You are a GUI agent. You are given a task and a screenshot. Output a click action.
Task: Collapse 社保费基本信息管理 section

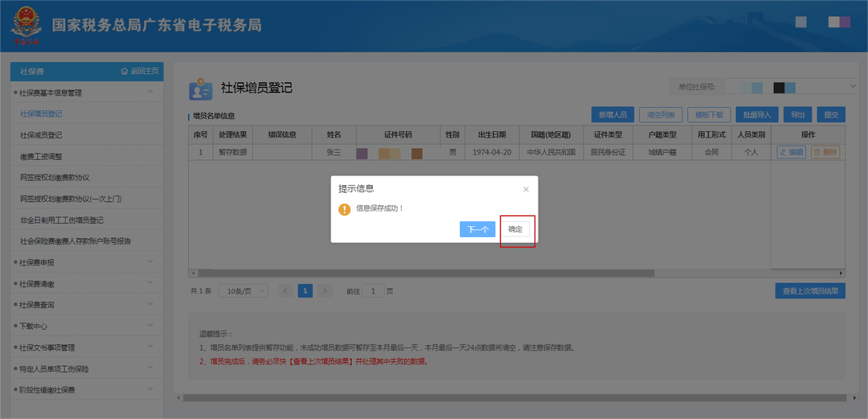pyautogui.click(x=87, y=92)
